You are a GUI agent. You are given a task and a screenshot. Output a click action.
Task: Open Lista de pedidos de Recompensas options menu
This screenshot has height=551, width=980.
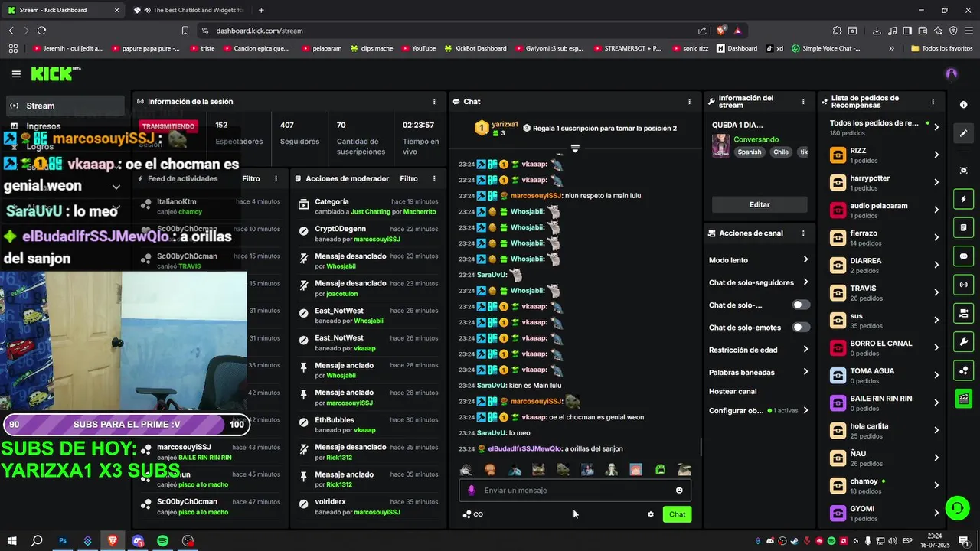coord(933,102)
